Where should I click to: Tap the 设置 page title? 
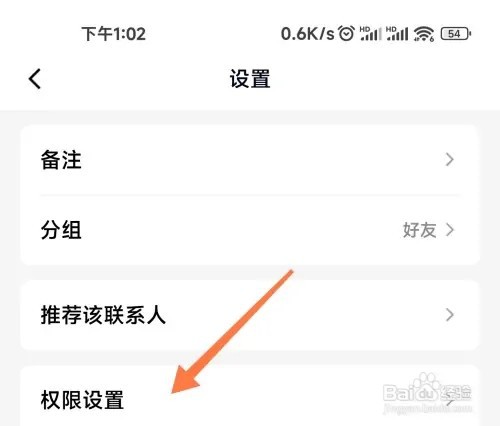[250, 79]
